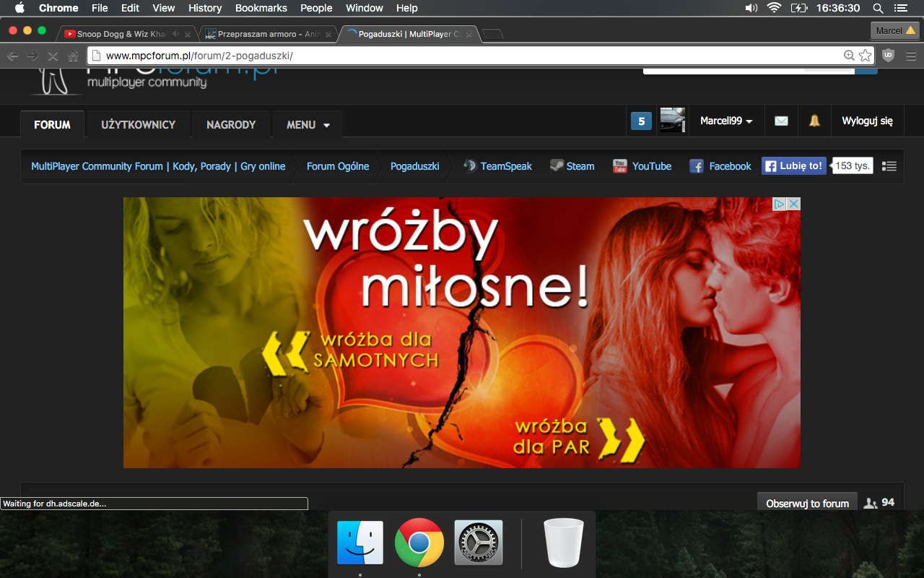Expand the Marceli99 user dropdown
The height and width of the screenshot is (578, 924).
pos(726,121)
